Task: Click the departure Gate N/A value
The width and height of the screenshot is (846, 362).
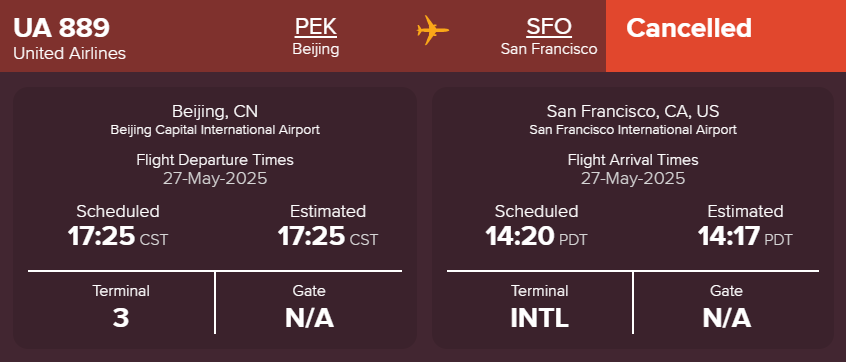Action: [x=309, y=318]
